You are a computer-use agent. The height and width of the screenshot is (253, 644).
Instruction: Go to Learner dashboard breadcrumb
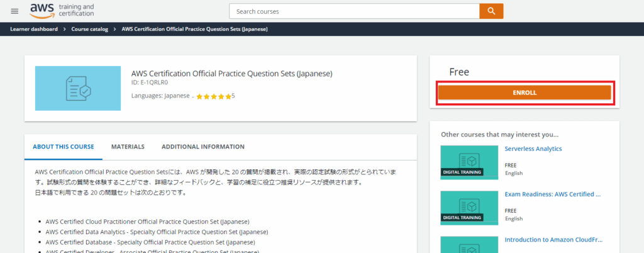point(34,29)
